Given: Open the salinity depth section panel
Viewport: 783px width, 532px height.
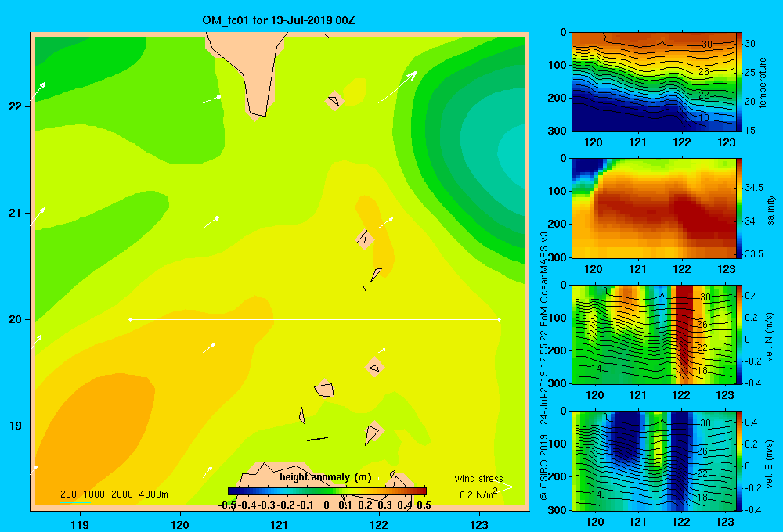Looking at the screenshot, I should (x=654, y=208).
